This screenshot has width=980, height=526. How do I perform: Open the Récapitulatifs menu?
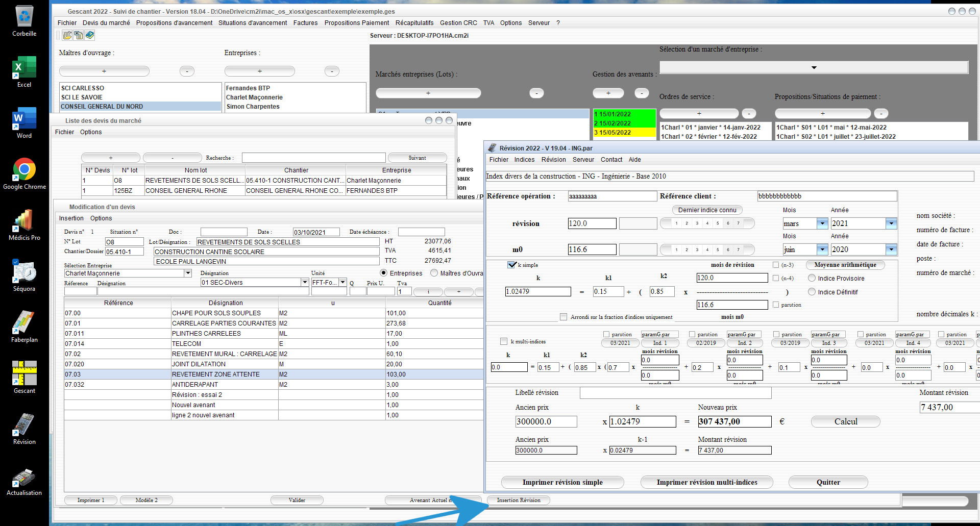point(414,23)
